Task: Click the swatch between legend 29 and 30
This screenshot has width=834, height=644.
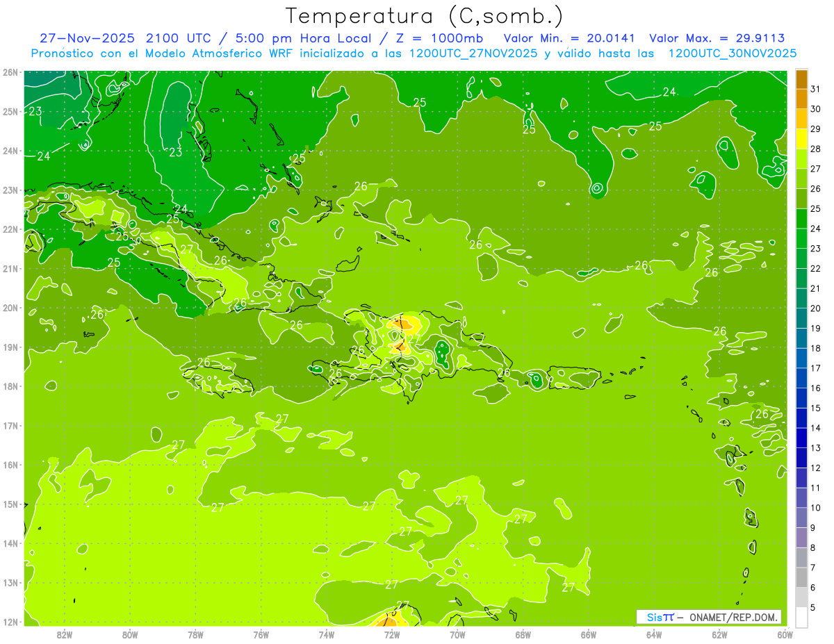Action: tap(801, 119)
